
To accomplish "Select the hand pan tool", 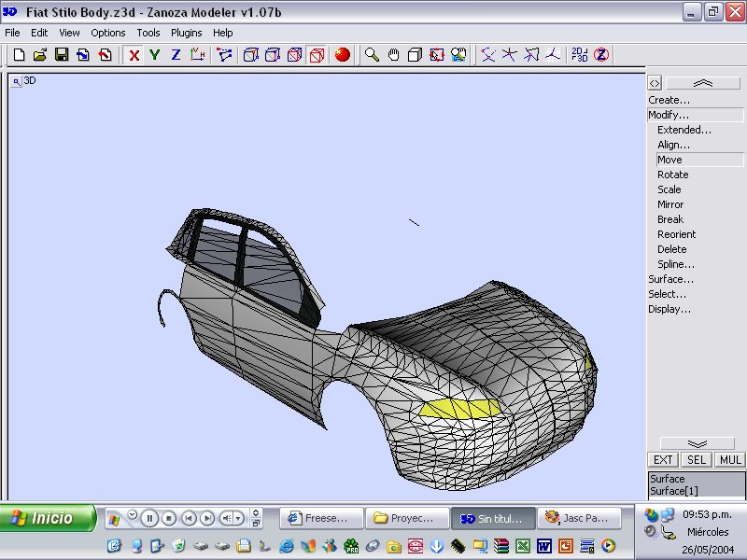I will tap(393, 55).
